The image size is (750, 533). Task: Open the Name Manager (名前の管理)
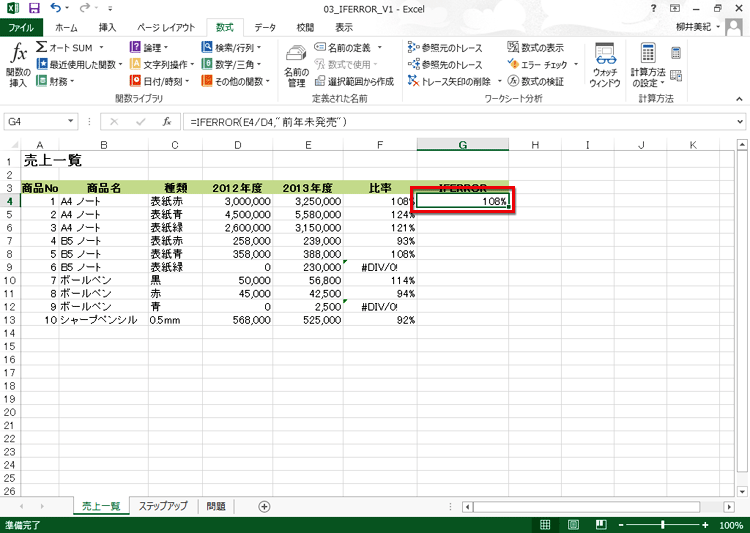tap(296, 66)
